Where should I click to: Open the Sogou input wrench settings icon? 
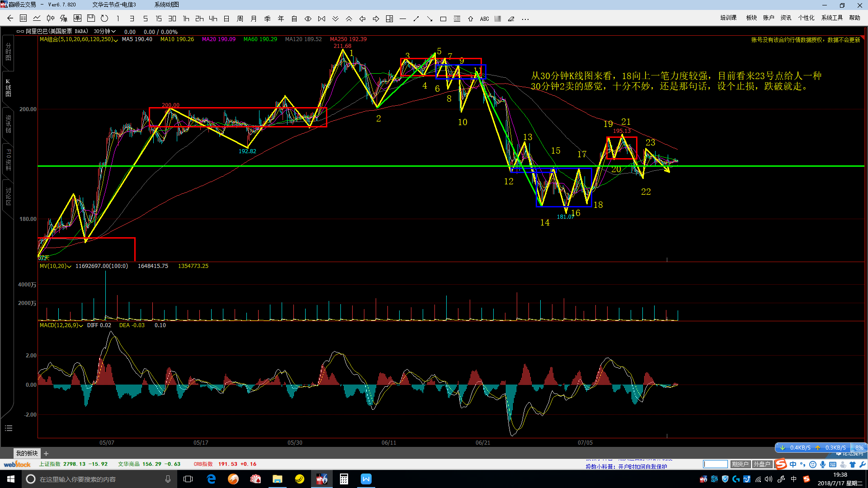[x=863, y=464]
